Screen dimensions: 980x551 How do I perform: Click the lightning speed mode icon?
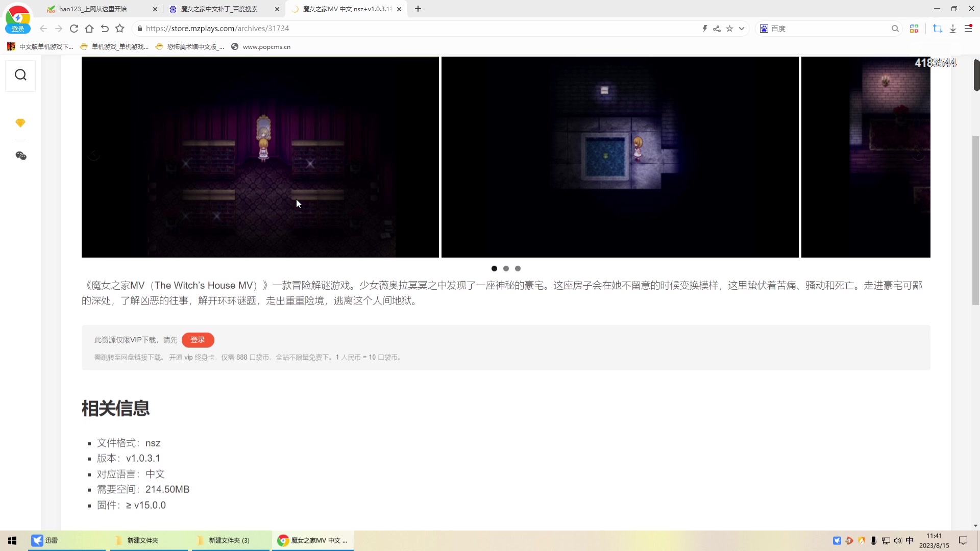coord(705,29)
